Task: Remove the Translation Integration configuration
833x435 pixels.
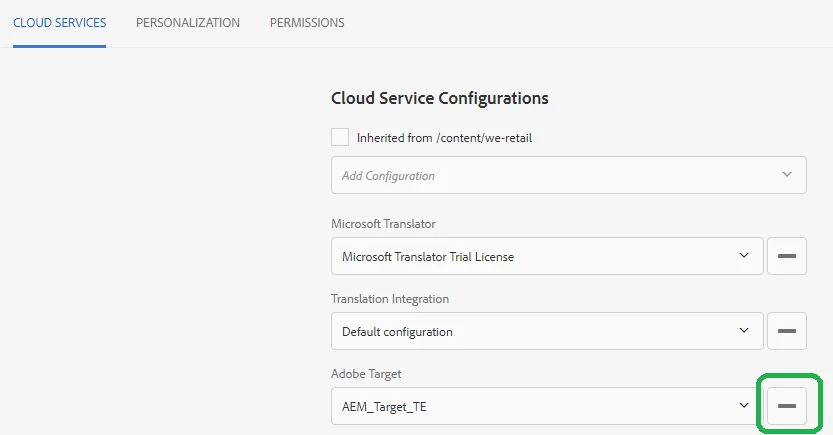Action: [786, 331]
